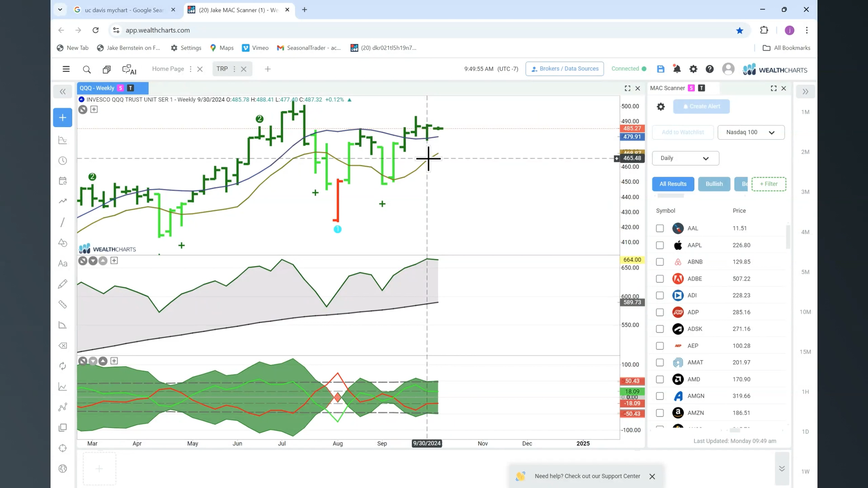Save the workspace with disk icon
This screenshot has height=488, width=868.
coord(660,69)
